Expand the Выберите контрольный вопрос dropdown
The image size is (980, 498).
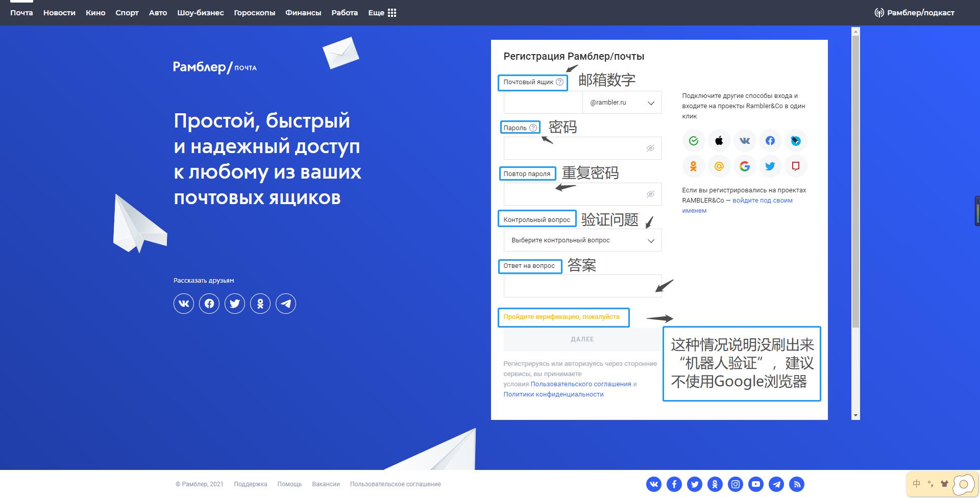pyautogui.click(x=582, y=240)
